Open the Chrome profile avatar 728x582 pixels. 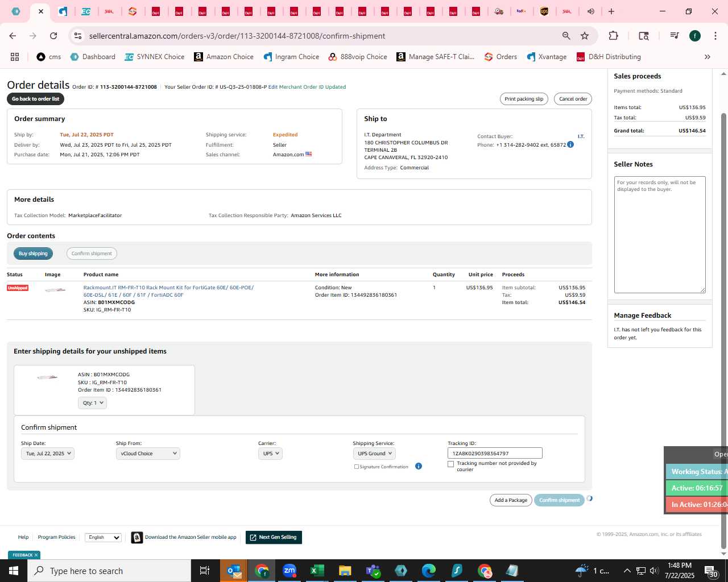pos(695,36)
